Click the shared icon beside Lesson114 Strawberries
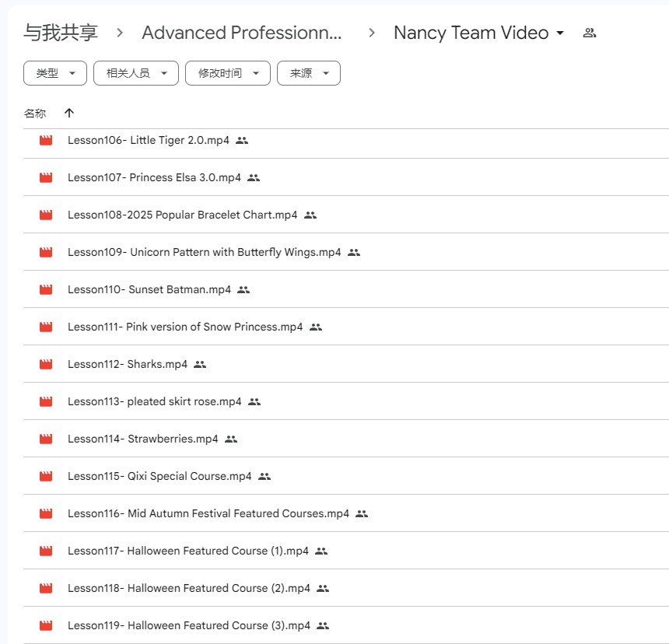The width and height of the screenshot is (669, 644). (231, 439)
